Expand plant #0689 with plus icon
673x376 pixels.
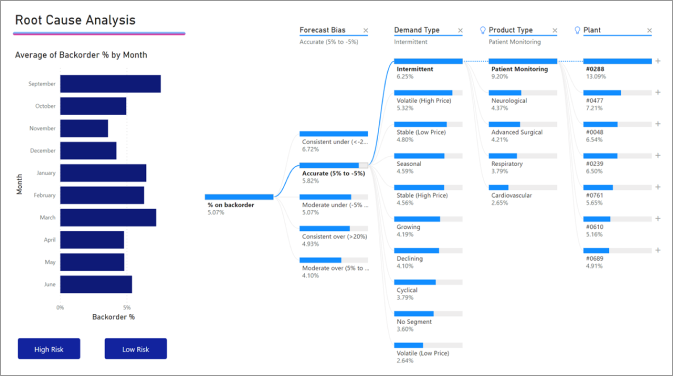point(658,250)
